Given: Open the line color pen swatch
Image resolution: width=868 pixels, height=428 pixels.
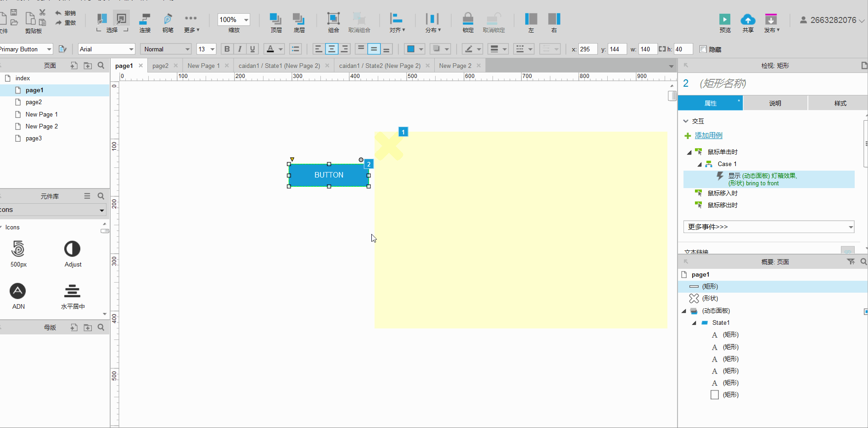Looking at the screenshot, I should coord(472,49).
